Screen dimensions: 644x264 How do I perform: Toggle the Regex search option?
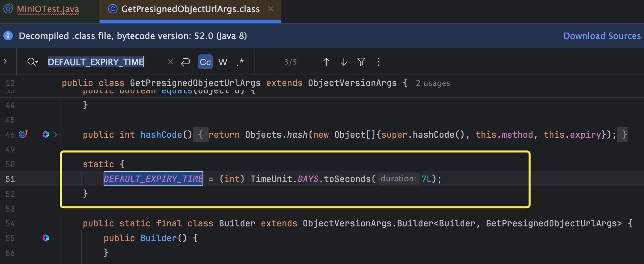pos(240,62)
